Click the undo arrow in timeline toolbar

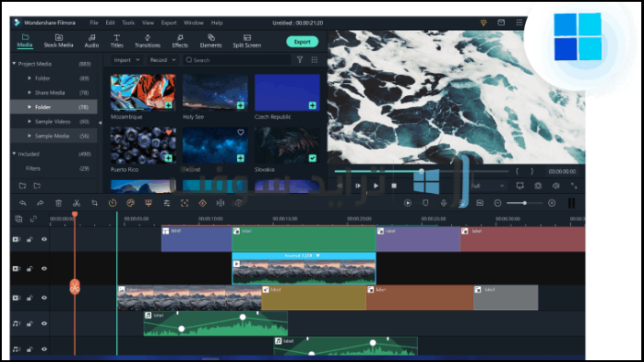coord(22,203)
